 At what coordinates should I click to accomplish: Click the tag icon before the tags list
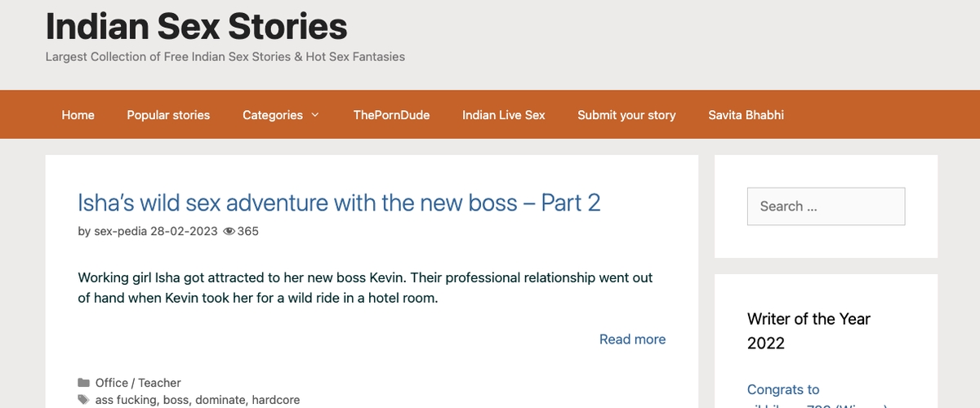[83, 400]
